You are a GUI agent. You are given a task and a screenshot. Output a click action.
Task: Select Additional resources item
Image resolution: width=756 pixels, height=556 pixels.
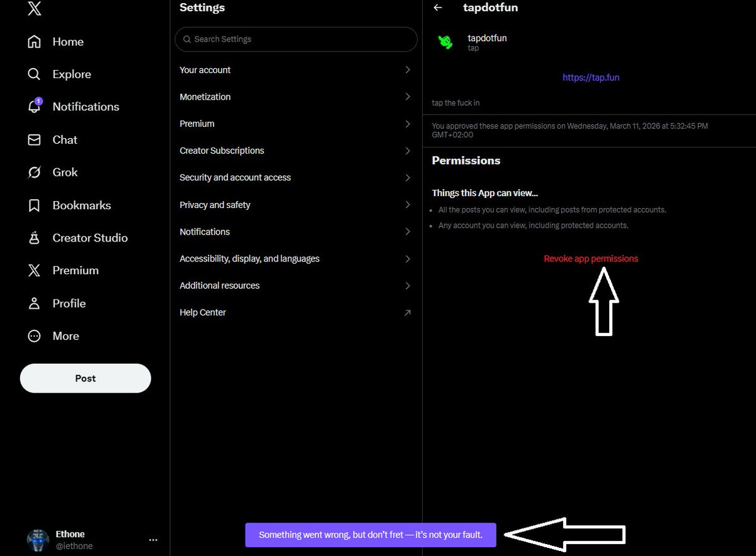(x=296, y=286)
